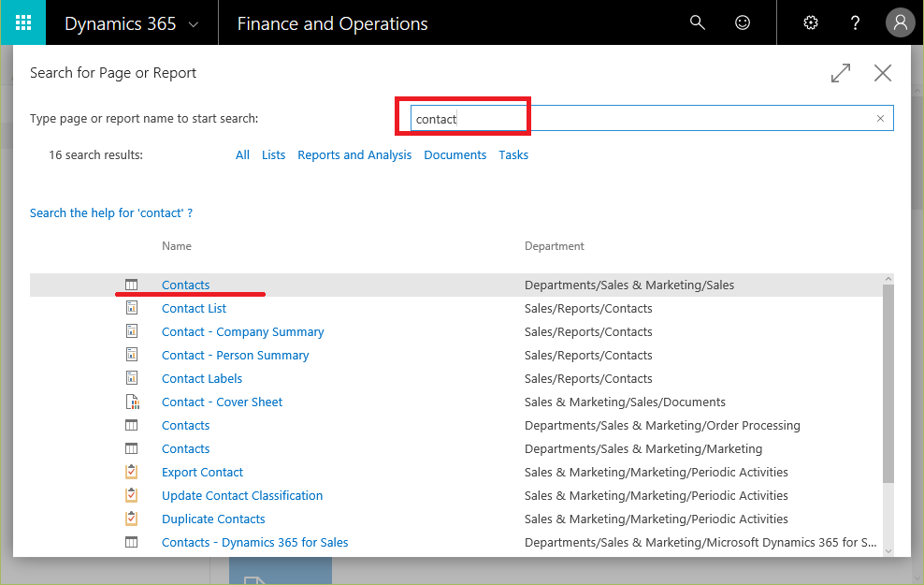Click the document icon beside Contact - Cover Sheet
The height and width of the screenshot is (585, 924).
(x=133, y=402)
